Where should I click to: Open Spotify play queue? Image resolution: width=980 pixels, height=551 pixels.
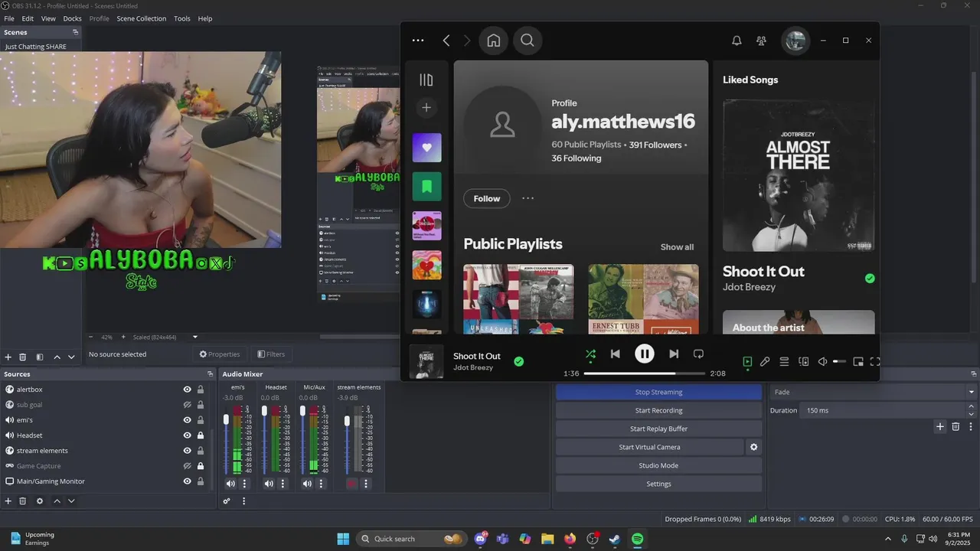(784, 361)
